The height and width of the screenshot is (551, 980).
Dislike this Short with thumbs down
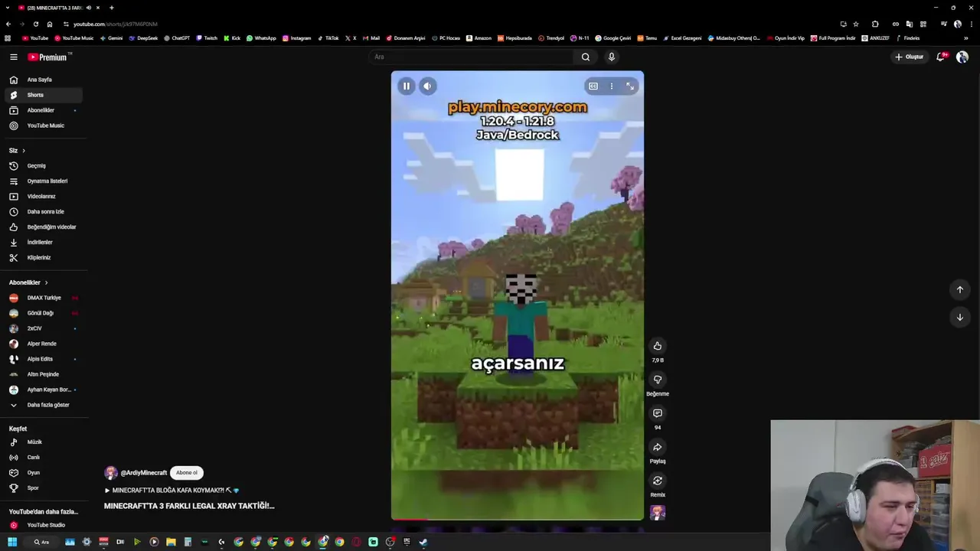tap(658, 380)
